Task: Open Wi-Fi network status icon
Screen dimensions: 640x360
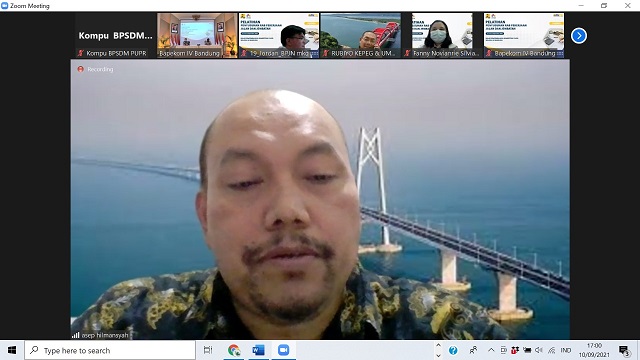Action: (552, 350)
